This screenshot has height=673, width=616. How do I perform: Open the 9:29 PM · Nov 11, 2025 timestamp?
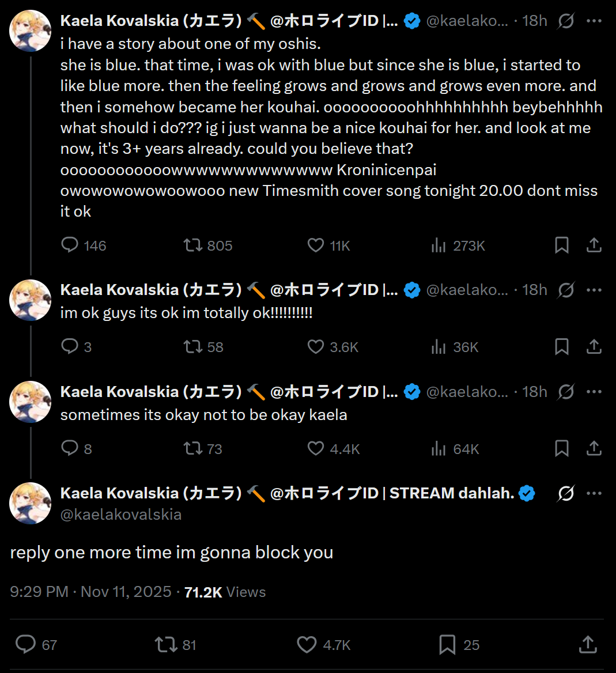click(x=91, y=592)
